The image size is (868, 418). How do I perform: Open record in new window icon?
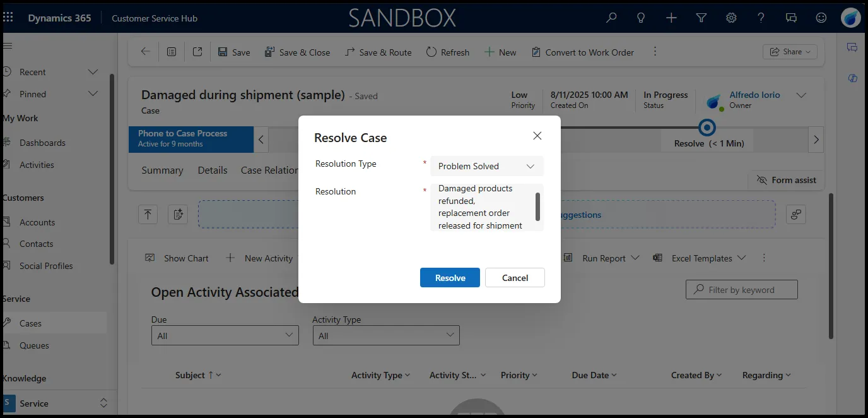point(197,52)
